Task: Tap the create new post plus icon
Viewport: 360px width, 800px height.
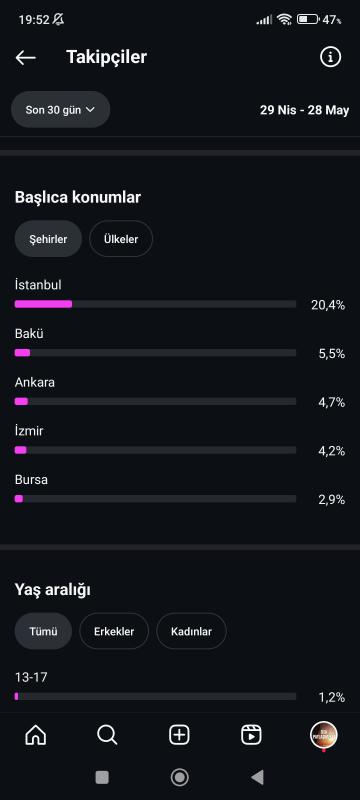Action: [x=179, y=735]
